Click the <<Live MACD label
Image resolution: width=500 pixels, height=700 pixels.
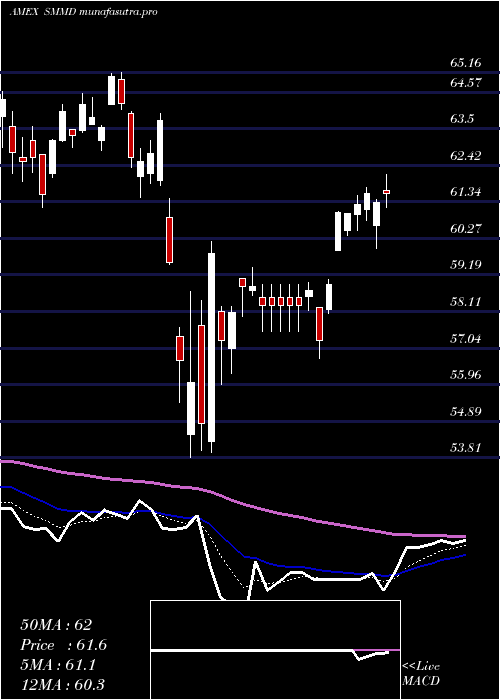tap(421, 674)
